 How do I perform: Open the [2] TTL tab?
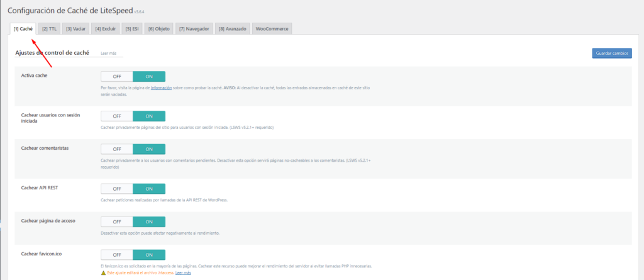click(x=49, y=29)
